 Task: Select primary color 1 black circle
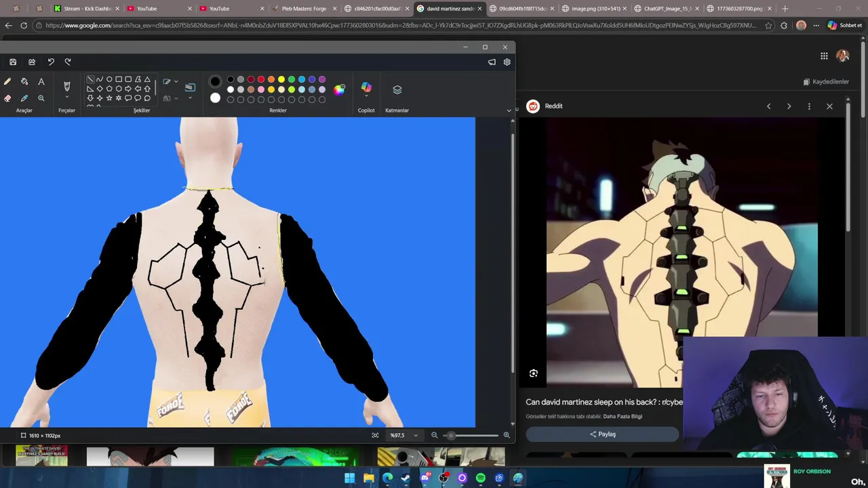pos(215,81)
